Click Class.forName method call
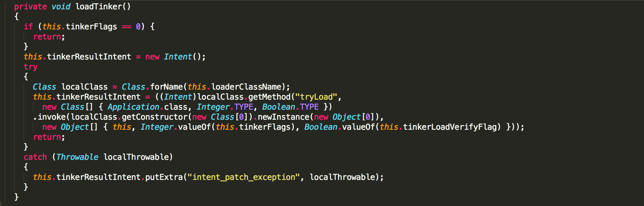Viewport: 644px width, 206px height. (x=152, y=87)
